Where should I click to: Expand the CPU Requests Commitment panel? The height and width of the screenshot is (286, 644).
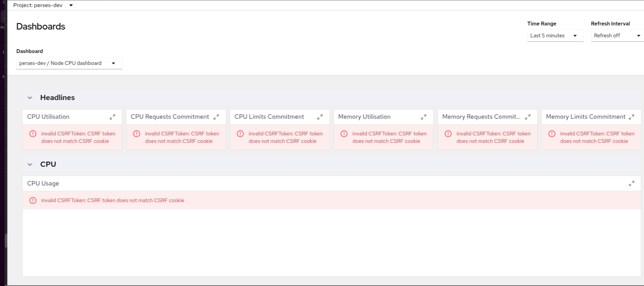coord(216,117)
